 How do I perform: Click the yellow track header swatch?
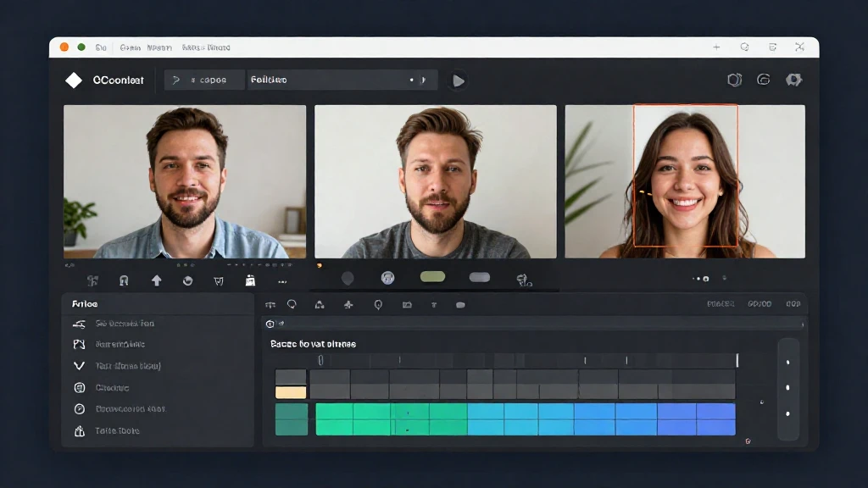point(291,392)
